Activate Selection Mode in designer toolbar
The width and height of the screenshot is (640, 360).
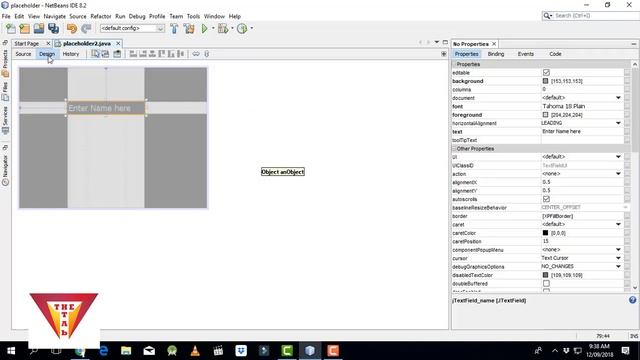click(95, 54)
